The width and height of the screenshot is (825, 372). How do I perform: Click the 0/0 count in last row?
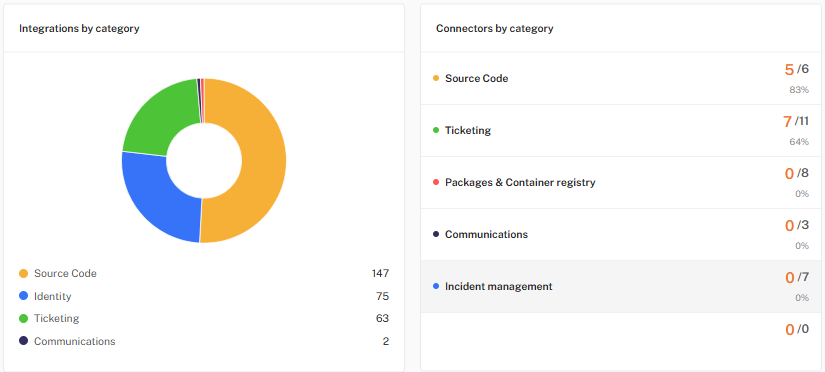point(797,329)
